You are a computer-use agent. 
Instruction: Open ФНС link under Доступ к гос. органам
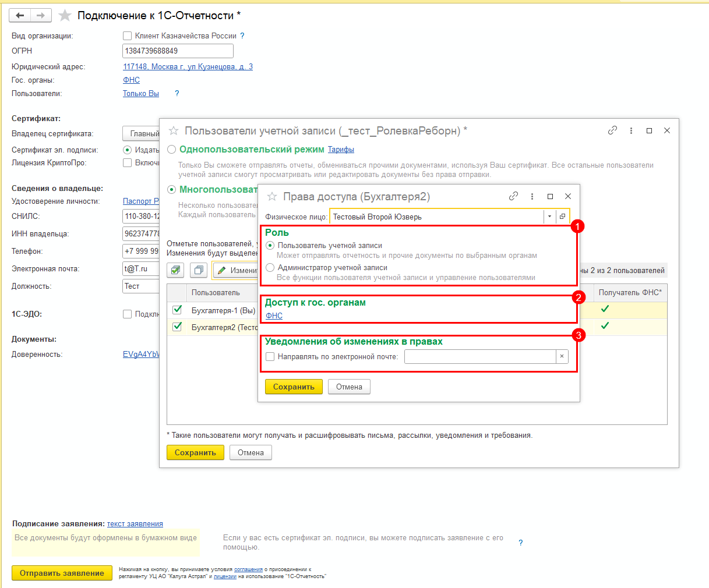[274, 316]
